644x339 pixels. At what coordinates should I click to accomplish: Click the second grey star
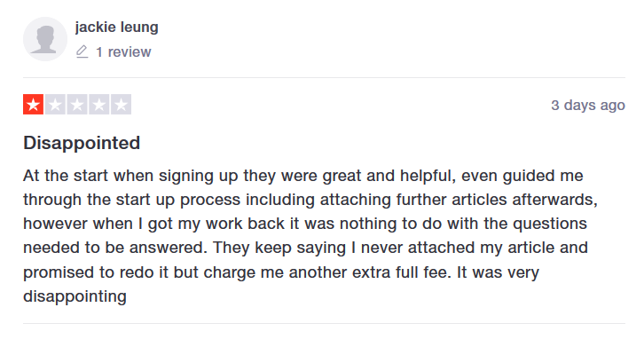56,105
